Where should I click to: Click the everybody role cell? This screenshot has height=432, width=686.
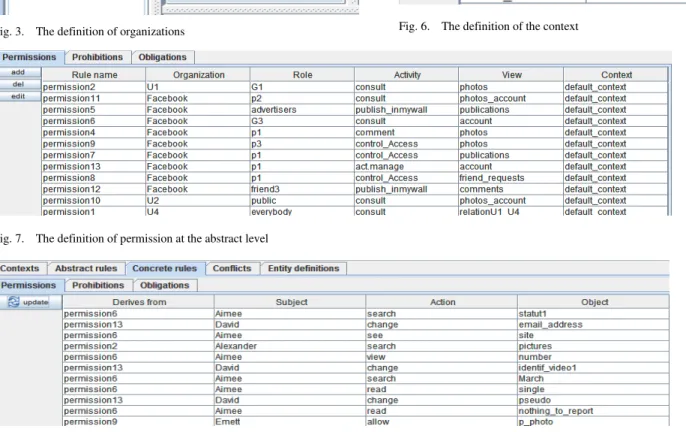click(302, 211)
